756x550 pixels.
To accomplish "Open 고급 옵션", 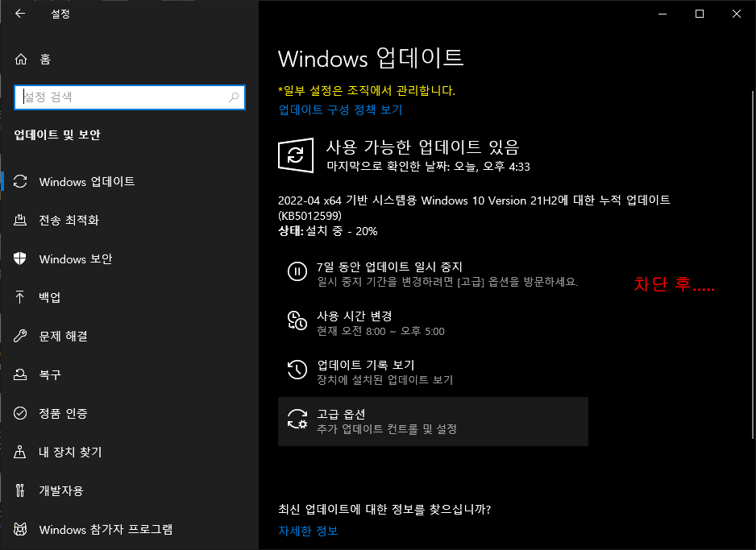I will pos(433,421).
